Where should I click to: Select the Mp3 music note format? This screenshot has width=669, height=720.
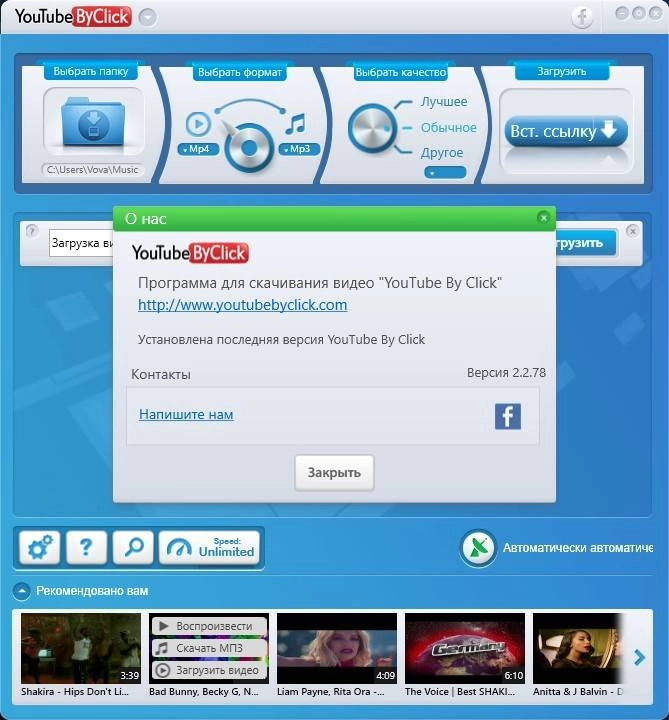(295, 124)
